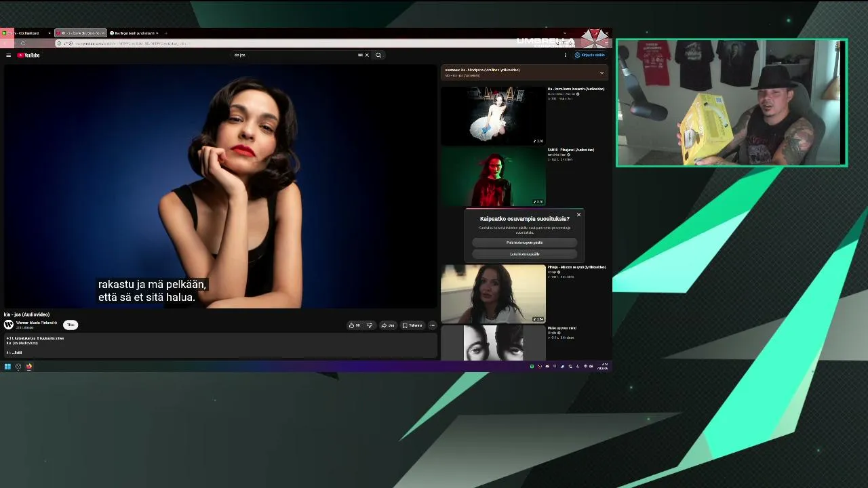Open the second pinned taskbar app icon

point(18,367)
